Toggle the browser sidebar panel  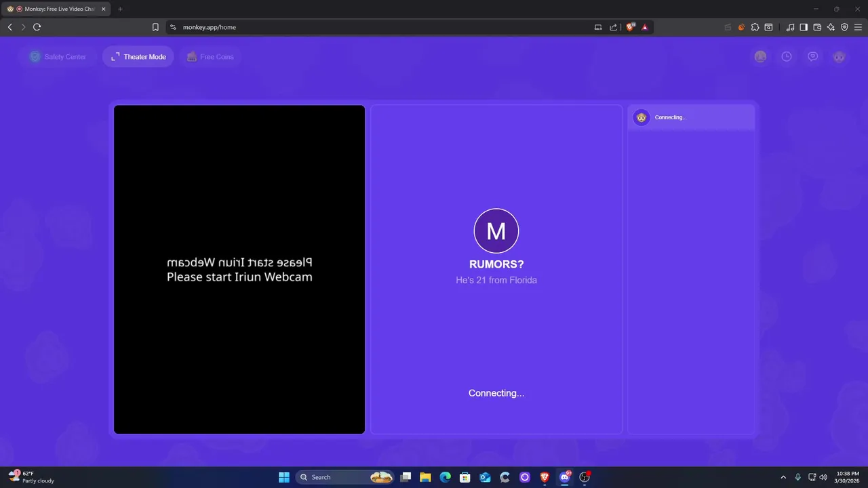[804, 27]
